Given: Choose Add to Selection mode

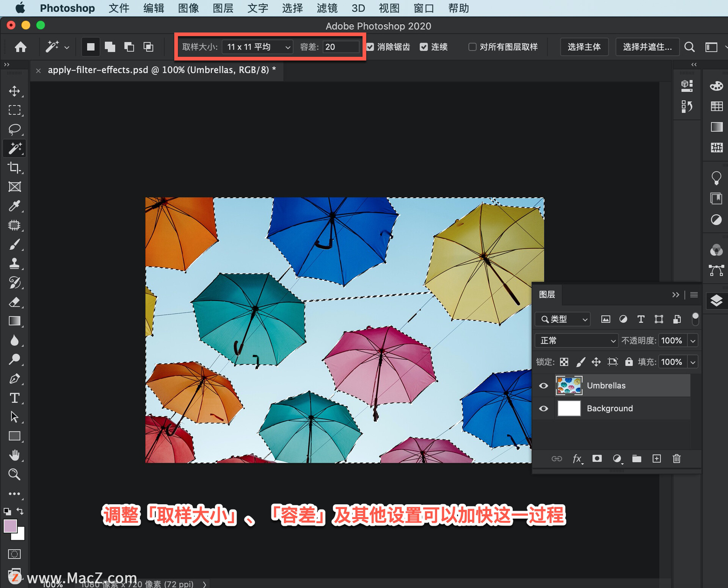Looking at the screenshot, I should pyautogui.click(x=110, y=47).
